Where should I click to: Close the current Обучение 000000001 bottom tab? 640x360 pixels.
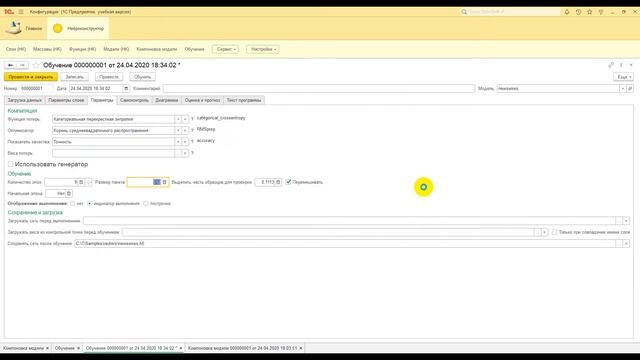coord(181,348)
